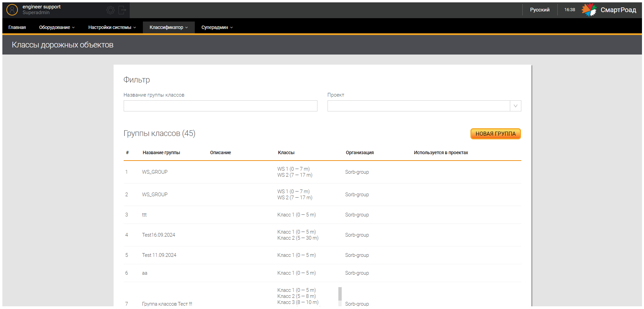Image resolution: width=644 pixels, height=309 pixels.
Task: Click Класс 1 (0 – 5 m) in aa row
Action: (297, 273)
